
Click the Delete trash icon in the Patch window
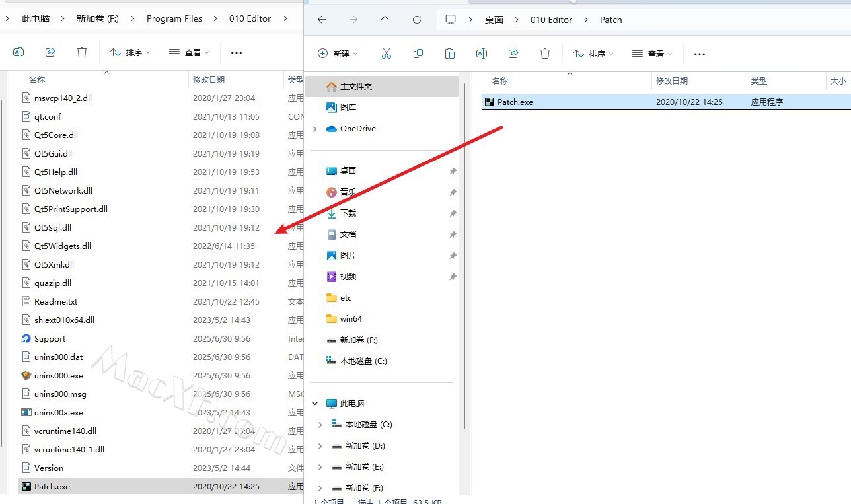(545, 54)
